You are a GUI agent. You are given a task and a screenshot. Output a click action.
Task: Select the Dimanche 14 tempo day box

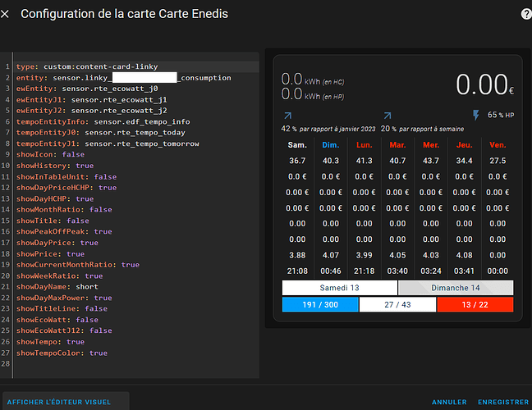pyautogui.click(x=456, y=288)
